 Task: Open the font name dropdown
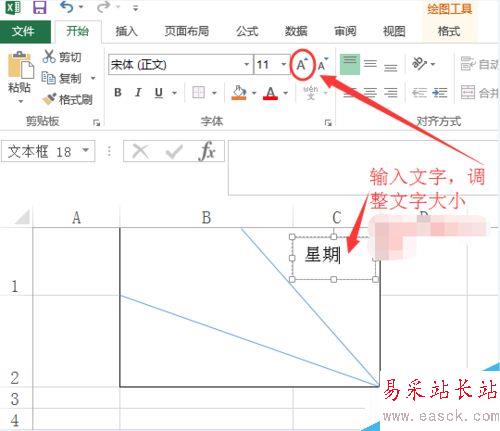click(247, 64)
